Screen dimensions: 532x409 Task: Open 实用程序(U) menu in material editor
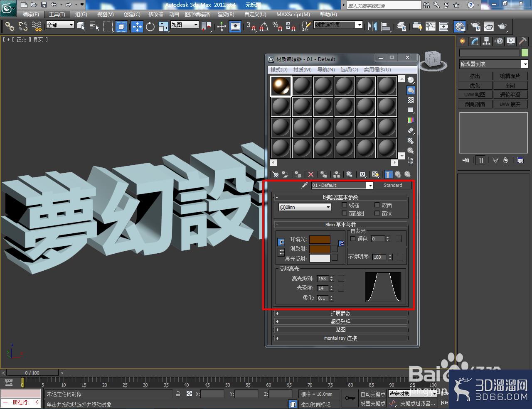377,69
